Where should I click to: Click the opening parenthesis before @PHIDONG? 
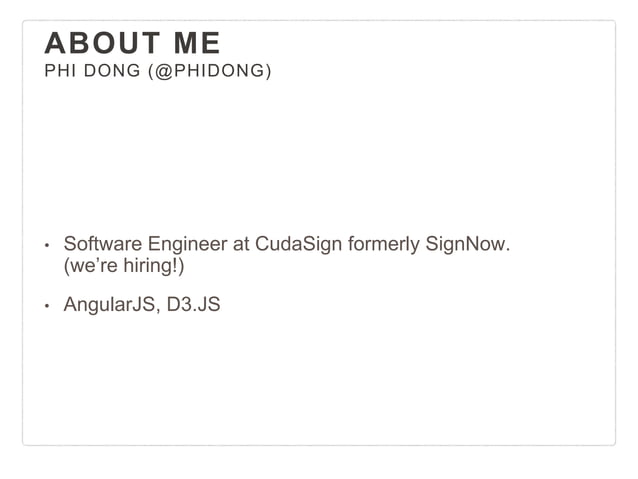tap(151, 71)
